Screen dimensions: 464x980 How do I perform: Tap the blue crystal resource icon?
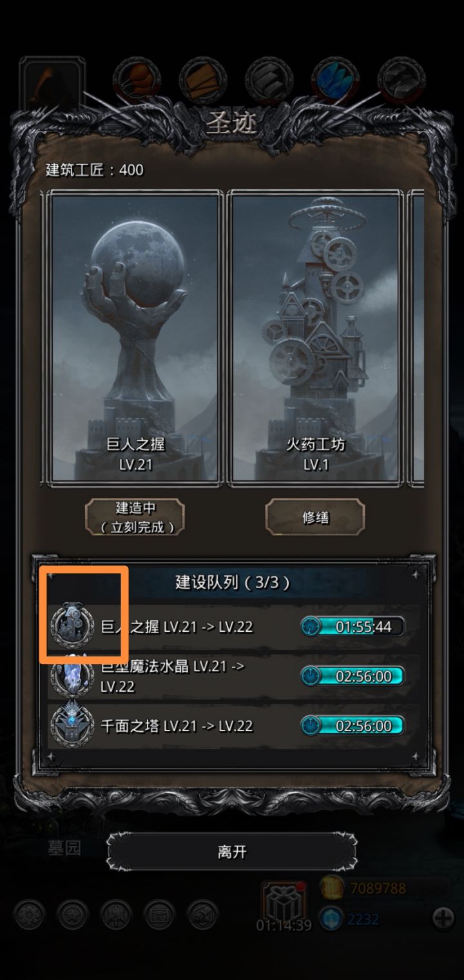(x=335, y=81)
